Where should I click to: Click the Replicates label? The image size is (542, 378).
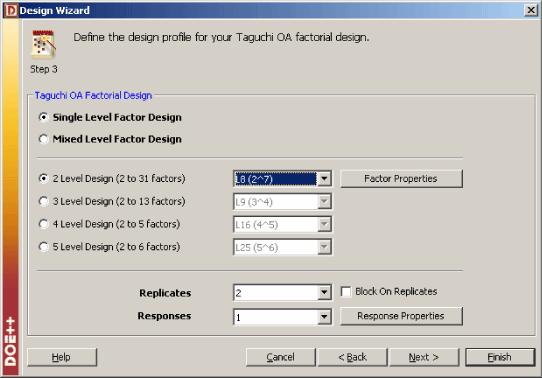165,293
